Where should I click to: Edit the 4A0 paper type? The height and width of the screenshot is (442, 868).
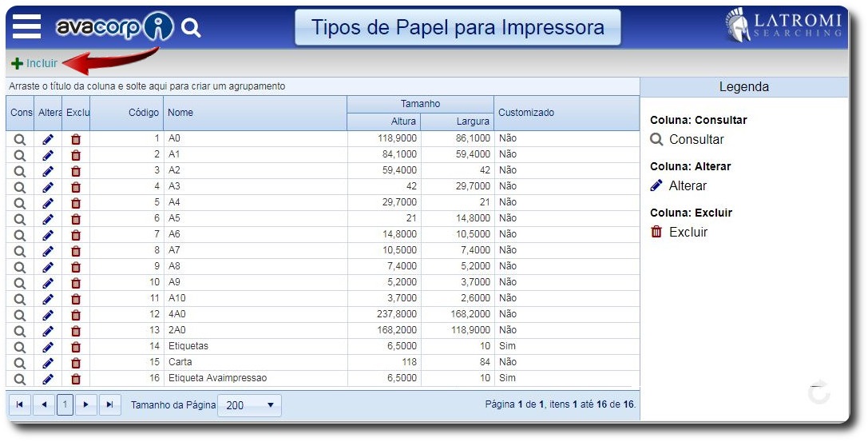pyautogui.click(x=48, y=315)
